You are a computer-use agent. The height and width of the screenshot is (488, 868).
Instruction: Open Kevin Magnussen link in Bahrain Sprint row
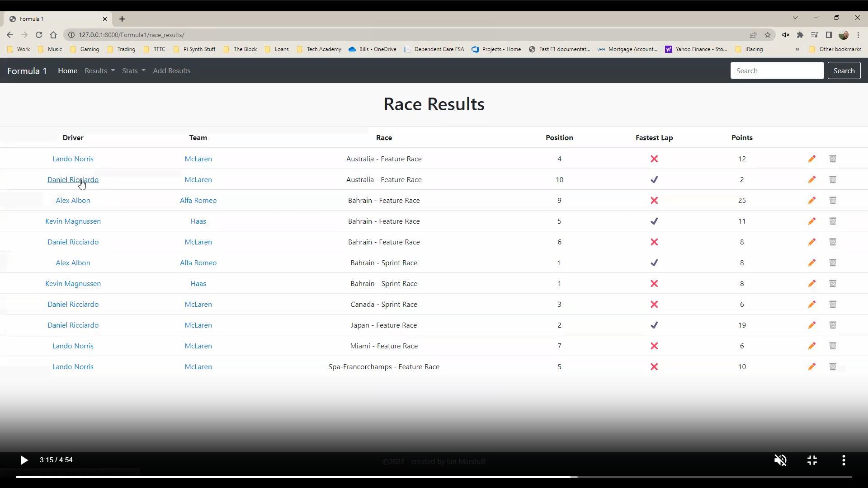click(73, 283)
